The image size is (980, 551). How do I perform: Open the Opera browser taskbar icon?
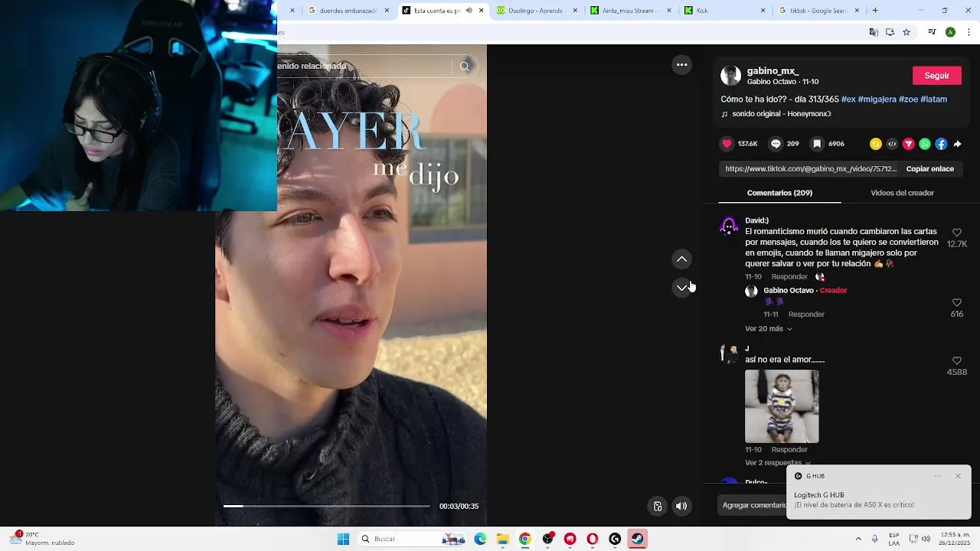592,540
